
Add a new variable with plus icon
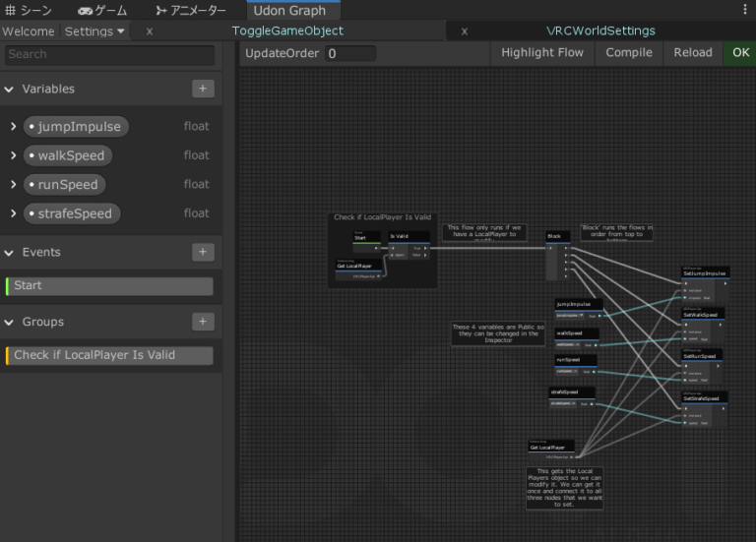pyautogui.click(x=203, y=89)
